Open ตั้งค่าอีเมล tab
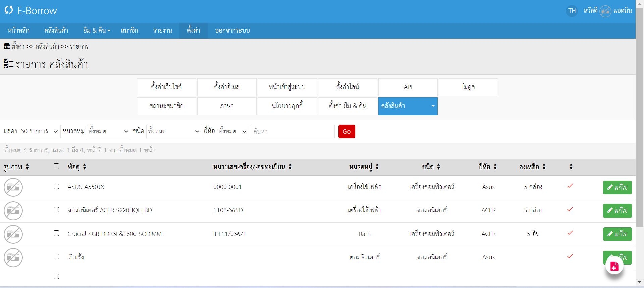The width and height of the screenshot is (644, 288). [227, 87]
